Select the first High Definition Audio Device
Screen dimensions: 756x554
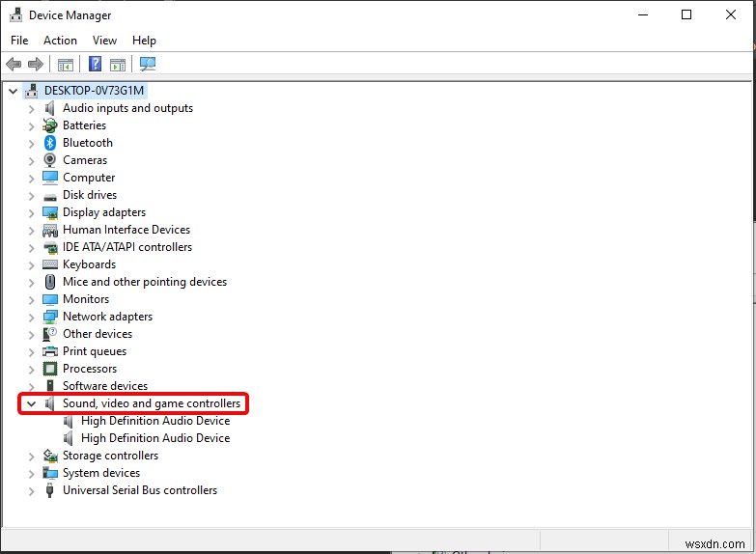[155, 421]
